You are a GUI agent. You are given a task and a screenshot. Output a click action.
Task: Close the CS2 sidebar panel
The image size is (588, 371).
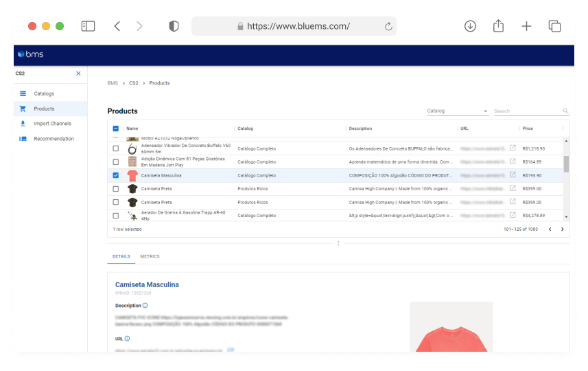(78, 74)
